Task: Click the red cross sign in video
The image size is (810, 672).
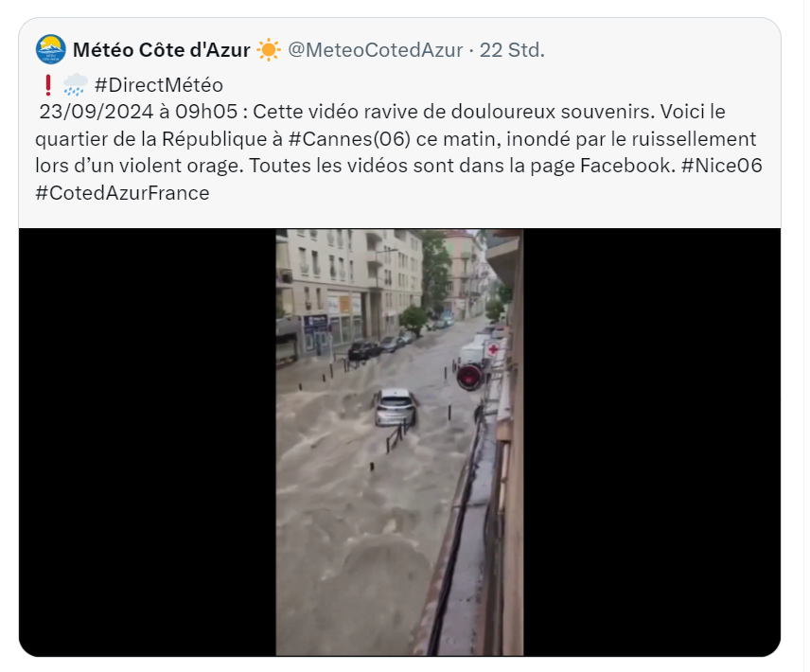Action: [493, 349]
